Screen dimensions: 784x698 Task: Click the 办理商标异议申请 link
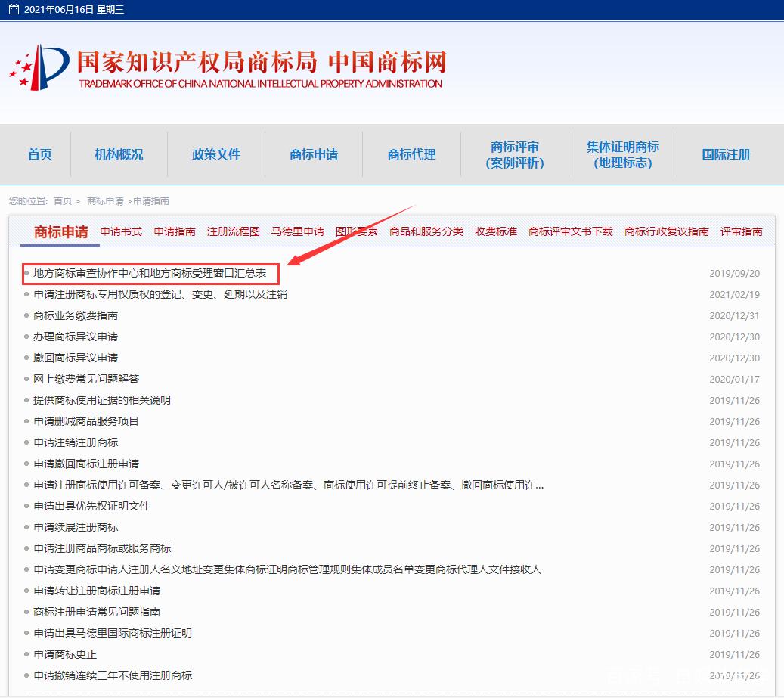pyautogui.click(x=76, y=337)
